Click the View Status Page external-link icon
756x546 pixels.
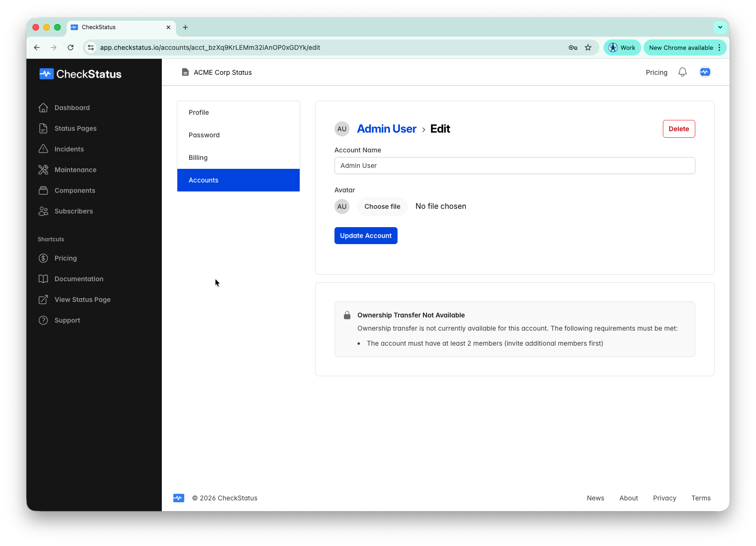(43, 300)
